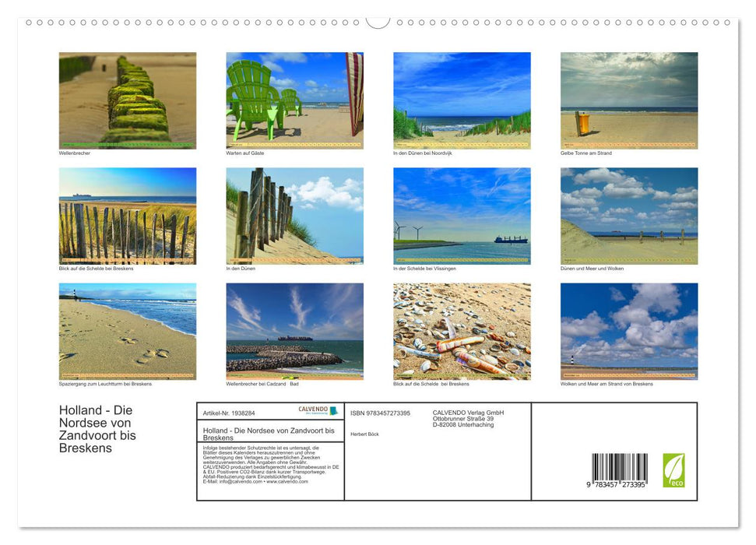Viewport: 756px width, 545px height.
Task: Open the caption 'Wellenbrecher' under the first photo
Action: [x=74, y=153]
